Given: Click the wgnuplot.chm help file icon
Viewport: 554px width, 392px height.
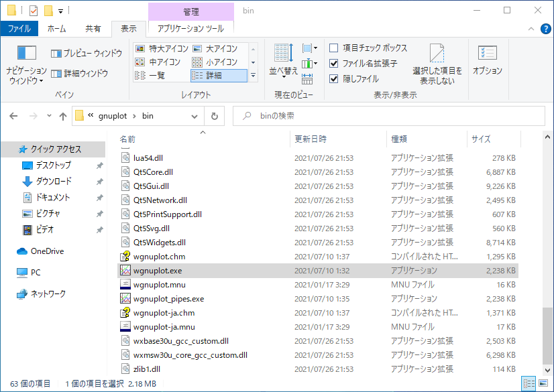Looking at the screenshot, I should tap(125, 257).
